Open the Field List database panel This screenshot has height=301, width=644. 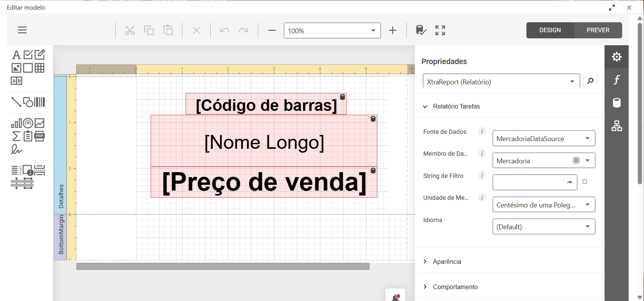click(x=616, y=103)
